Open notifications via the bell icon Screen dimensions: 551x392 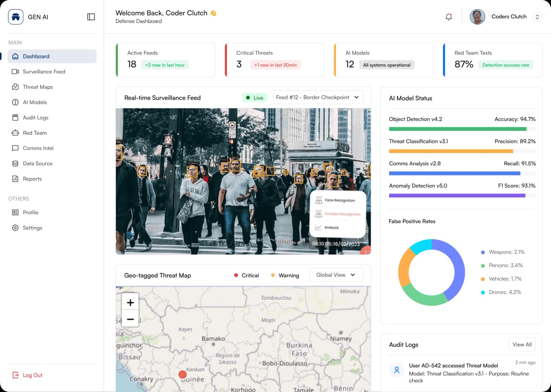pos(449,17)
